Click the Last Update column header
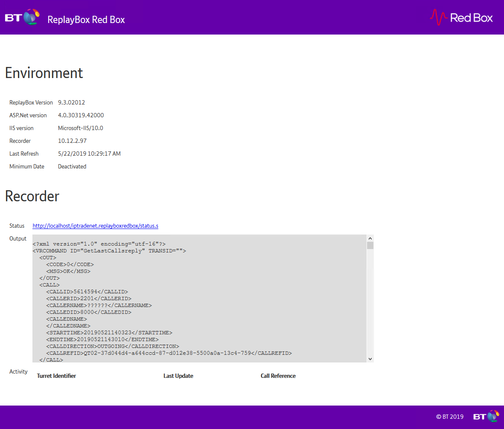 point(178,376)
